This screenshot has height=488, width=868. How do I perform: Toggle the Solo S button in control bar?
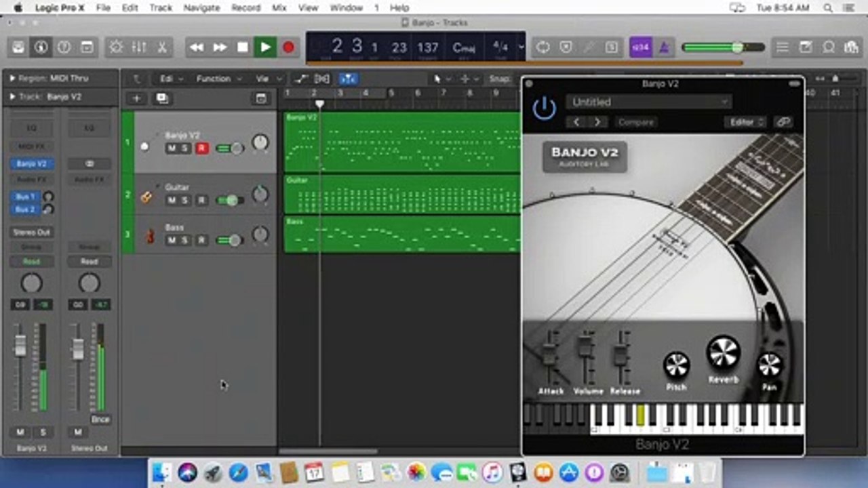pyautogui.click(x=612, y=47)
